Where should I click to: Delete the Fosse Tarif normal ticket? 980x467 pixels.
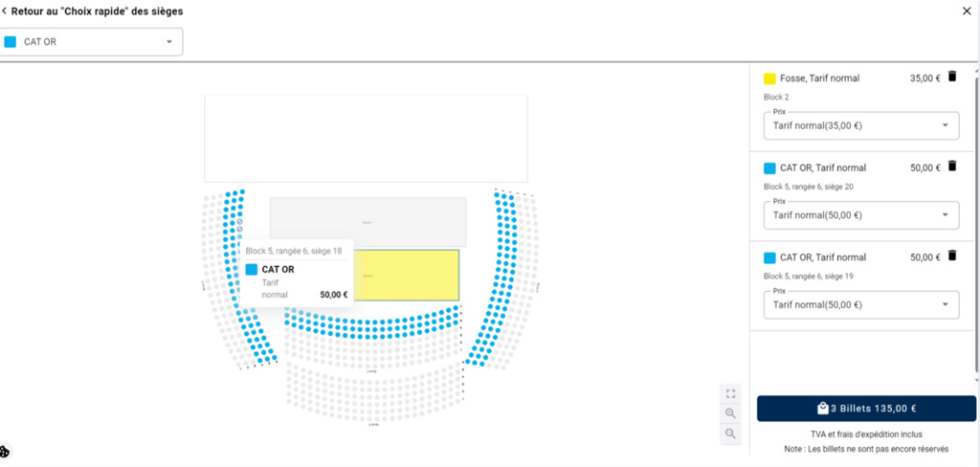[x=952, y=77]
